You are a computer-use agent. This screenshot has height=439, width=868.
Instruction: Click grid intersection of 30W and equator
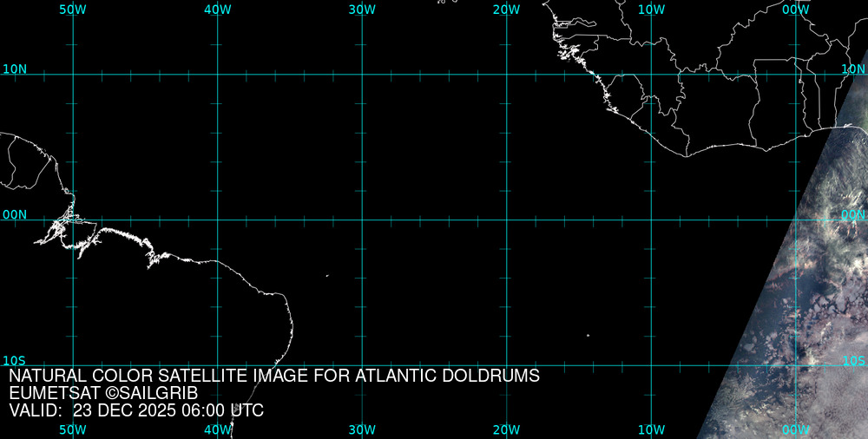(x=362, y=219)
